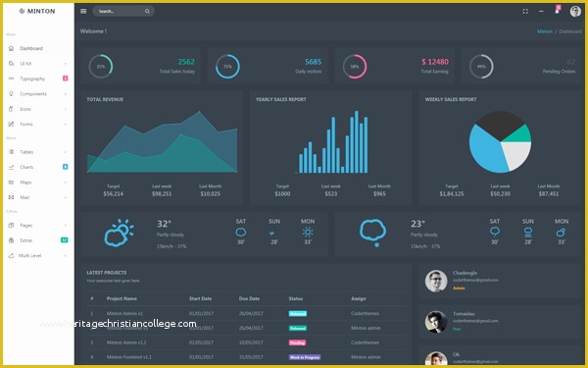This screenshot has height=368, width=588.
Task: Click the $ 12480 Total Earning value
Action: click(x=434, y=62)
